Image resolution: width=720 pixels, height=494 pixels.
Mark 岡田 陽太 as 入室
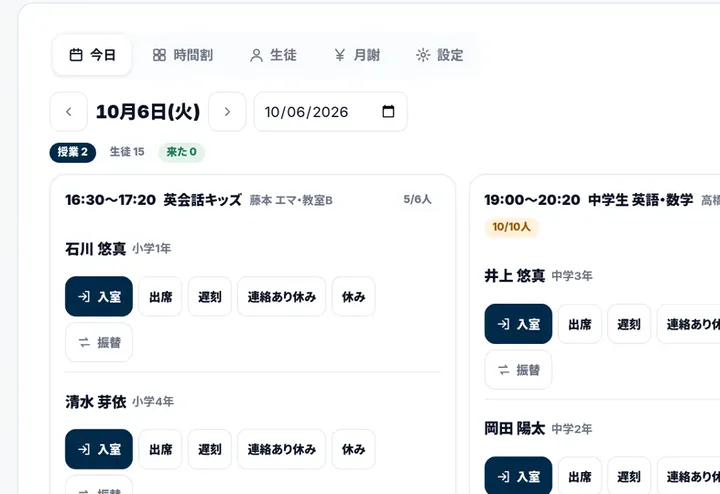[518, 476]
